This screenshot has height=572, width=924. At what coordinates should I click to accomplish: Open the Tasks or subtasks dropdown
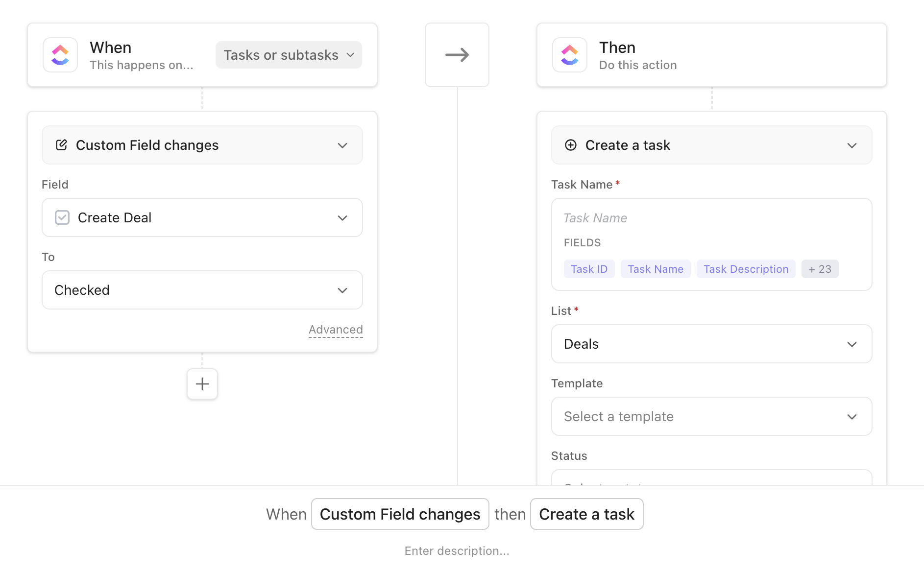click(289, 55)
